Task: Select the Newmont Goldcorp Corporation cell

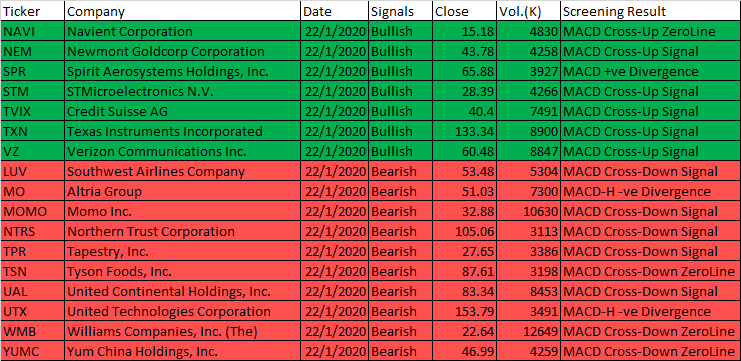Action: point(182,51)
